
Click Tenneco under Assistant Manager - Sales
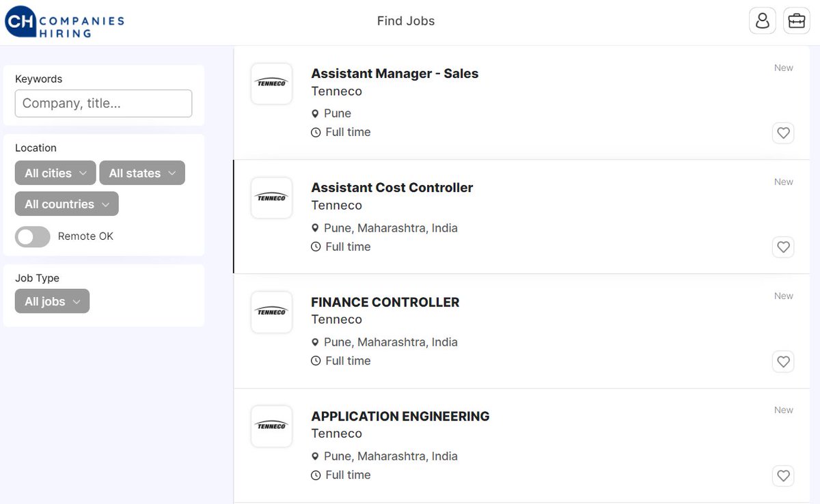(x=337, y=91)
